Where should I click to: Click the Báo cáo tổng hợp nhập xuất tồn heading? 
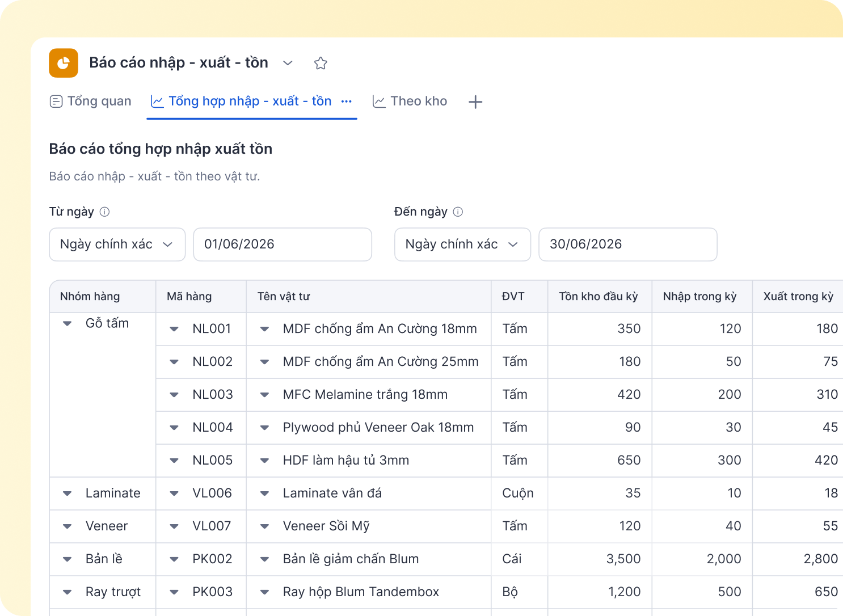point(161,149)
